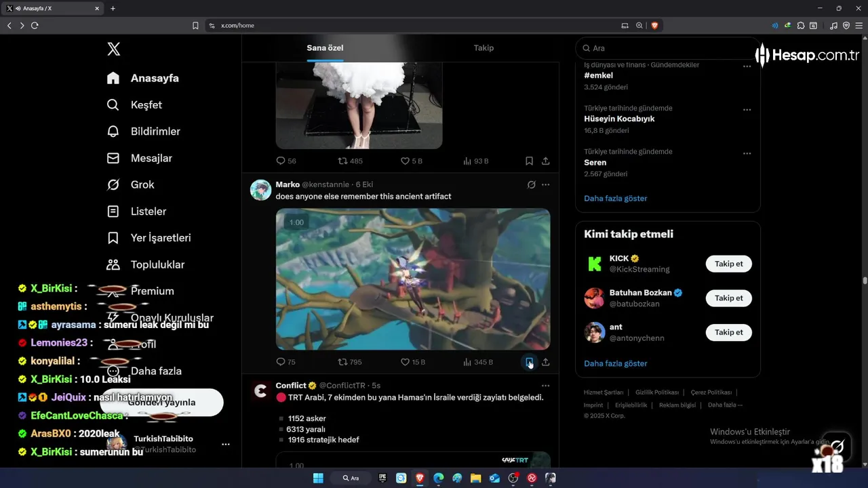Viewport: 868px width, 488px height.
Task: Open Keşfet in the sidebar
Action: pyautogui.click(x=134, y=105)
